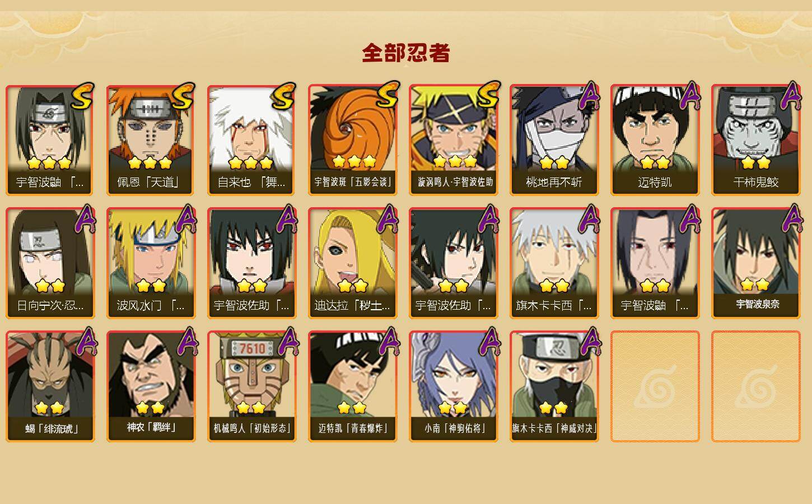Select the 蝎「绯流琥」 card
The height and width of the screenshot is (504, 812).
coord(50,386)
